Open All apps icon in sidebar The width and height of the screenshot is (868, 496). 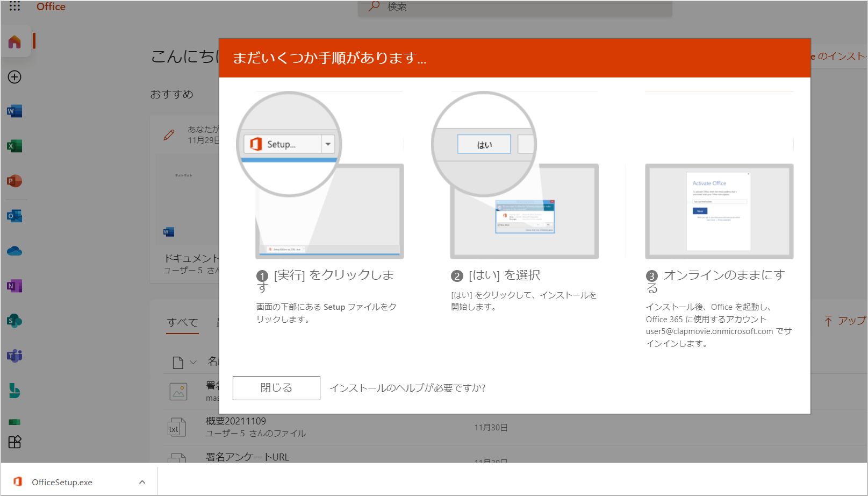15,442
